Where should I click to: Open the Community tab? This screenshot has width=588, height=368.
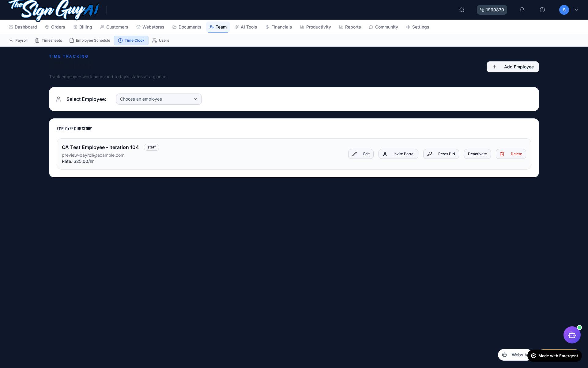pos(383,27)
